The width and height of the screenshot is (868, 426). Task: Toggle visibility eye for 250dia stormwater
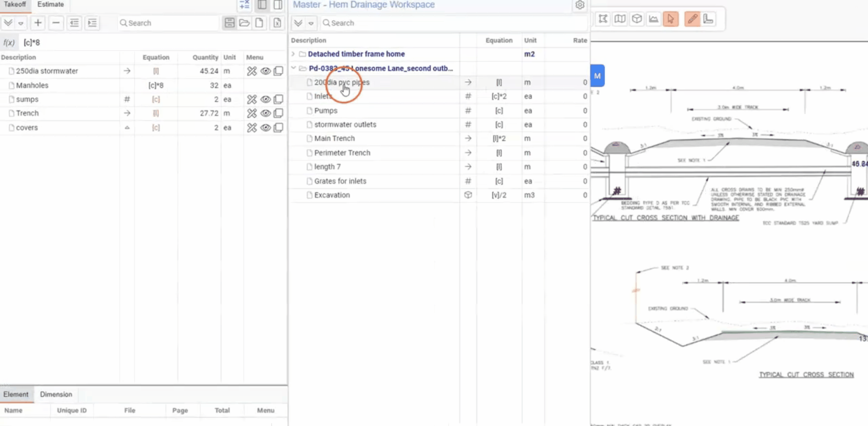point(265,71)
